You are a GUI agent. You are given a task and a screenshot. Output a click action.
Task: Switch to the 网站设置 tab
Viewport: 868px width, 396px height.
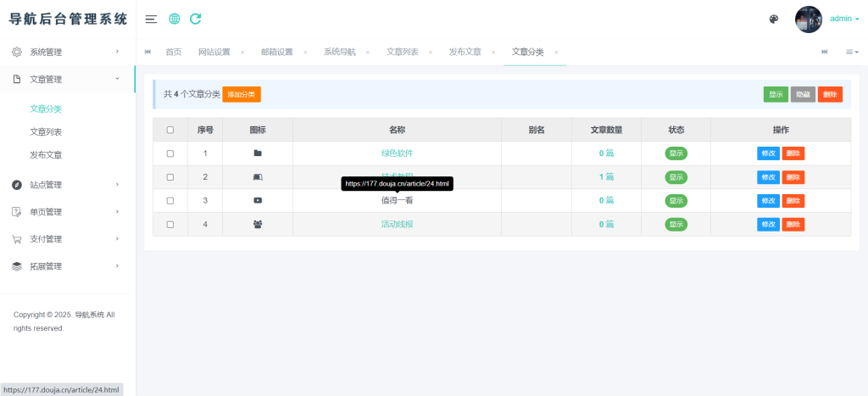click(214, 52)
